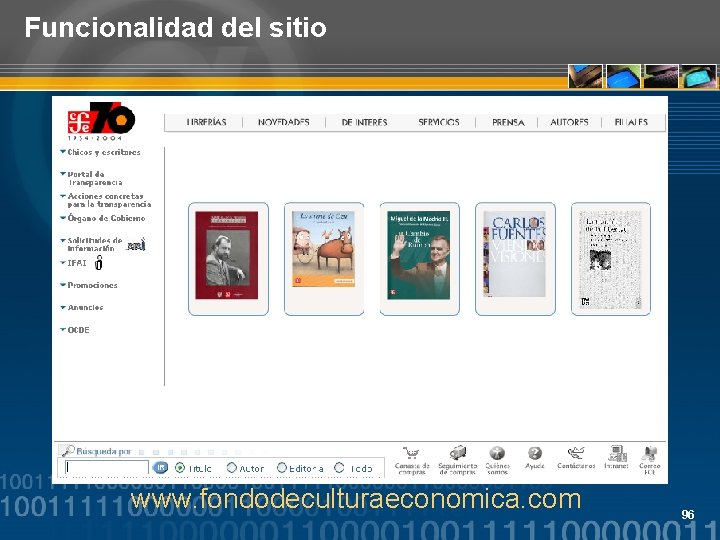
Task: Open the Quiénes somos icon
Action: click(497, 453)
